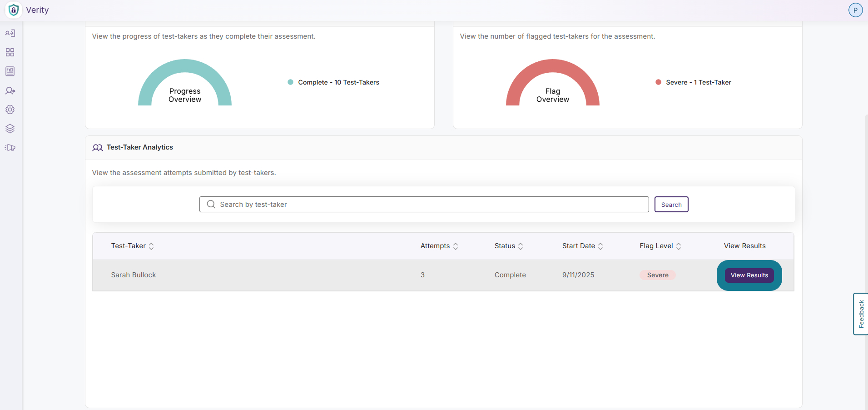
Task: Click the attempts value 3
Action: pos(422,275)
